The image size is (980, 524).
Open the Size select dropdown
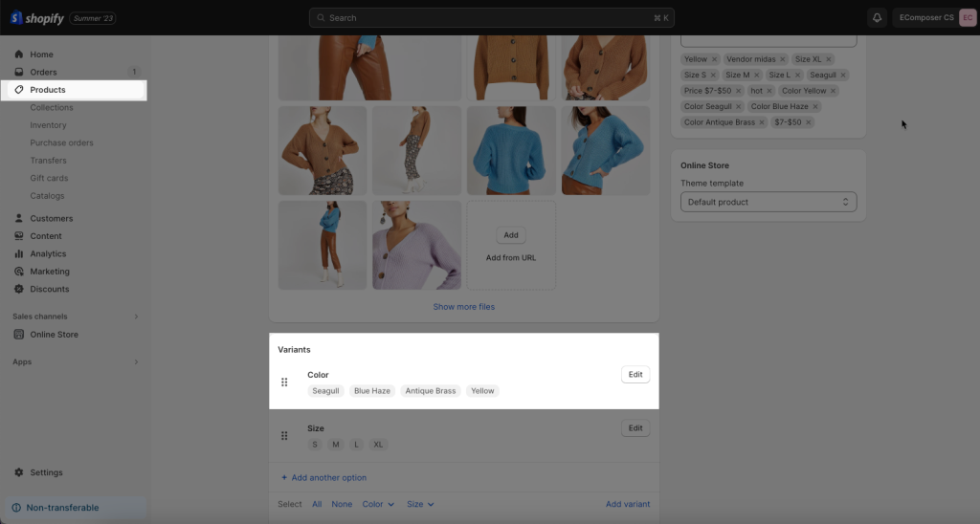420,504
